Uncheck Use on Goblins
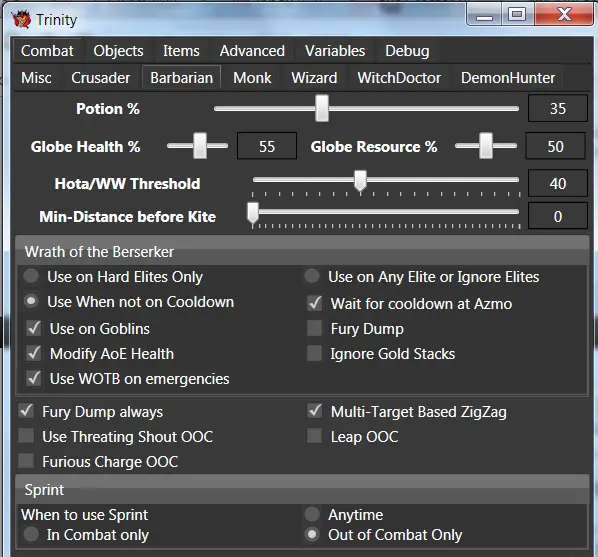This screenshot has width=598, height=557. [34, 328]
